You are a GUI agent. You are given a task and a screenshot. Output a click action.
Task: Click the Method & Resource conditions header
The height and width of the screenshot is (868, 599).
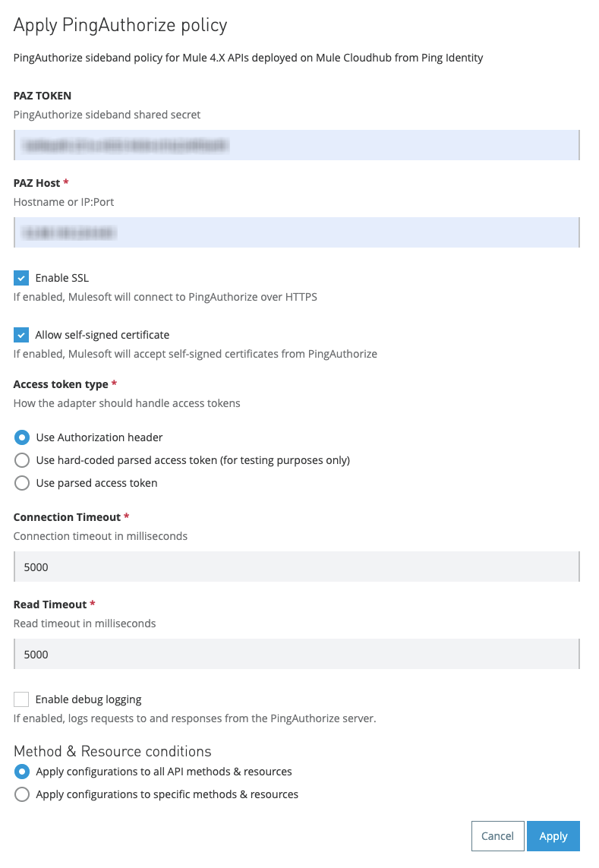[x=112, y=751]
